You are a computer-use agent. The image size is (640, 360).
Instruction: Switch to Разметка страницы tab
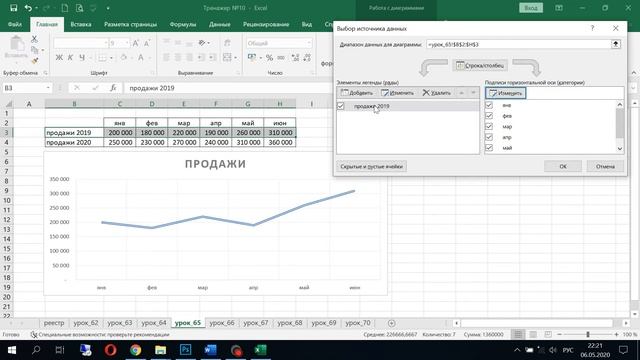(130, 24)
